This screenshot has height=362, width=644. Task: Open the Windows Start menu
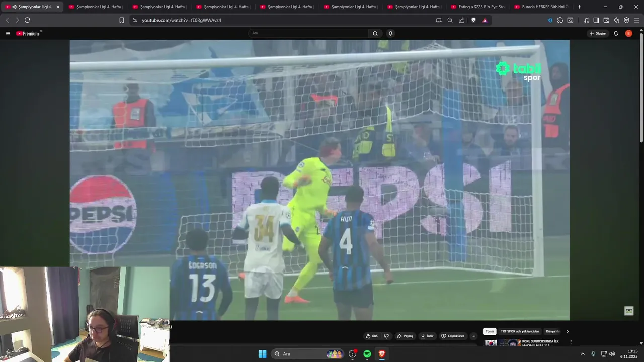(x=262, y=354)
